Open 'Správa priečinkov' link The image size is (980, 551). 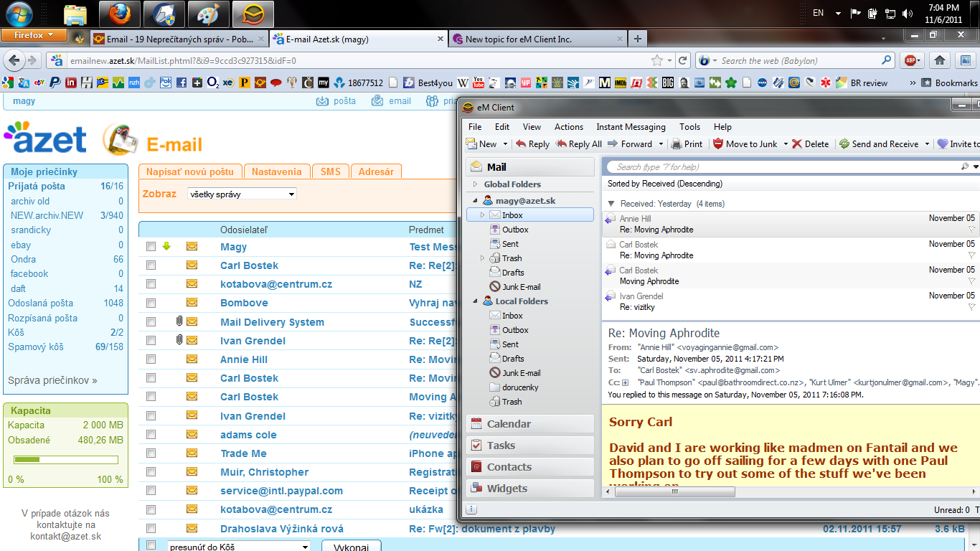coord(52,380)
